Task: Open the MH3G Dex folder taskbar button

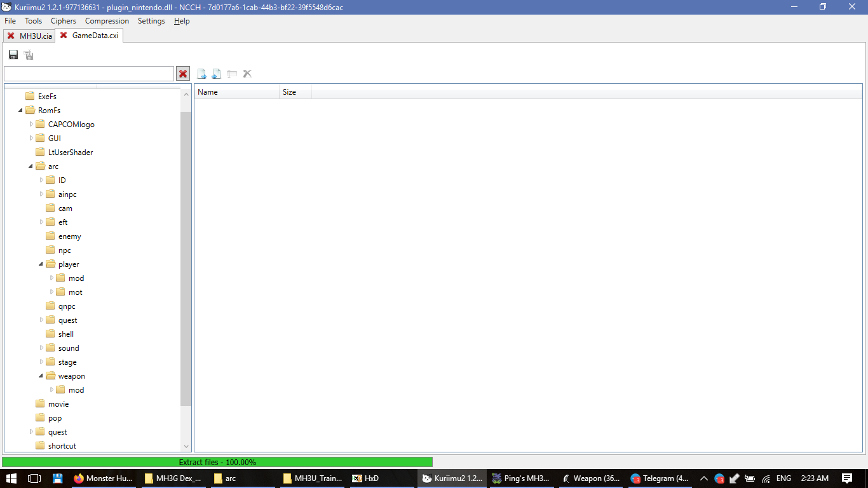Action: click(173, 478)
